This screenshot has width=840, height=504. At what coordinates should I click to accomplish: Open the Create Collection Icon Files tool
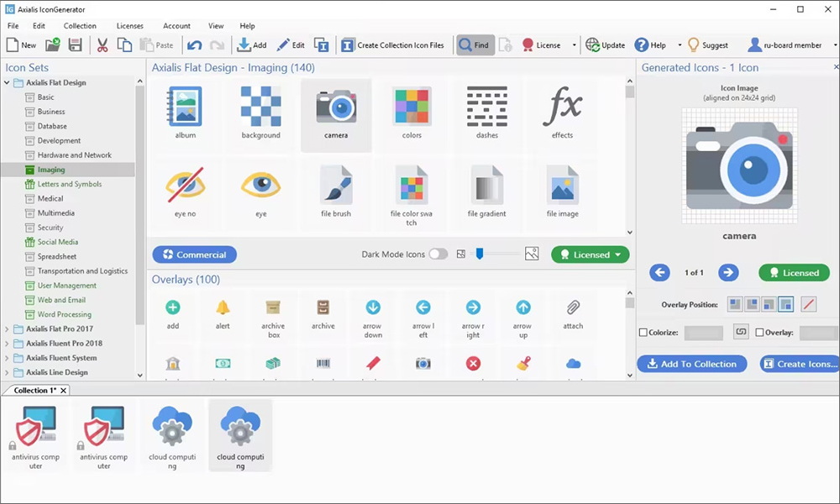pos(393,45)
